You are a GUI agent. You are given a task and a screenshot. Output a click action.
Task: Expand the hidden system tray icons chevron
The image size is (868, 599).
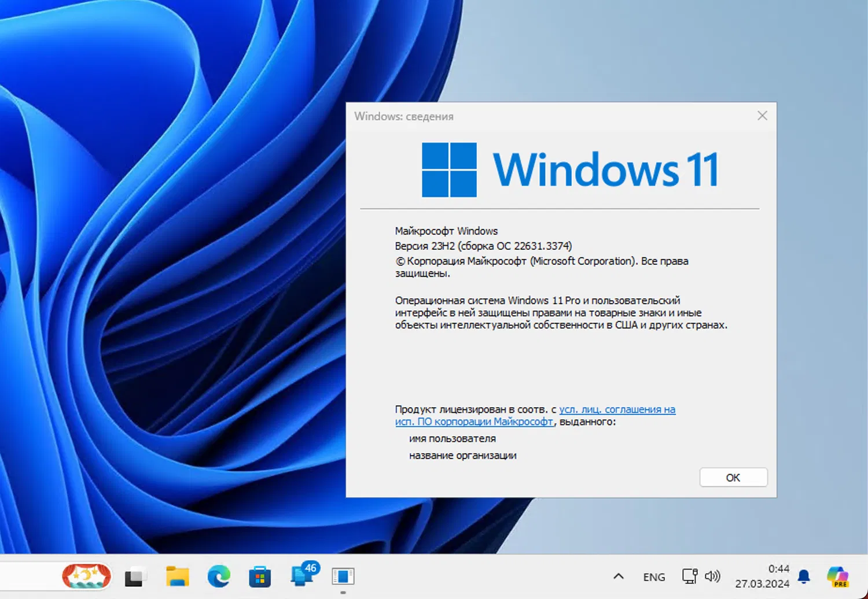coord(618,576)
